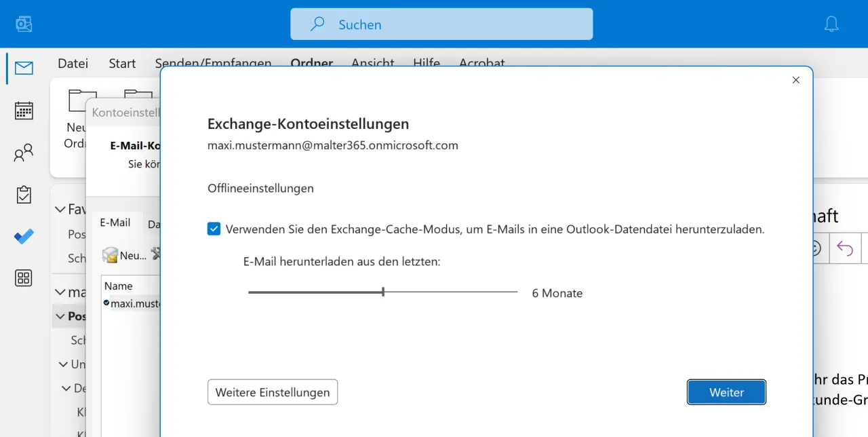Click the Weiter button
The image size is (868, 437).
[726, 392]
